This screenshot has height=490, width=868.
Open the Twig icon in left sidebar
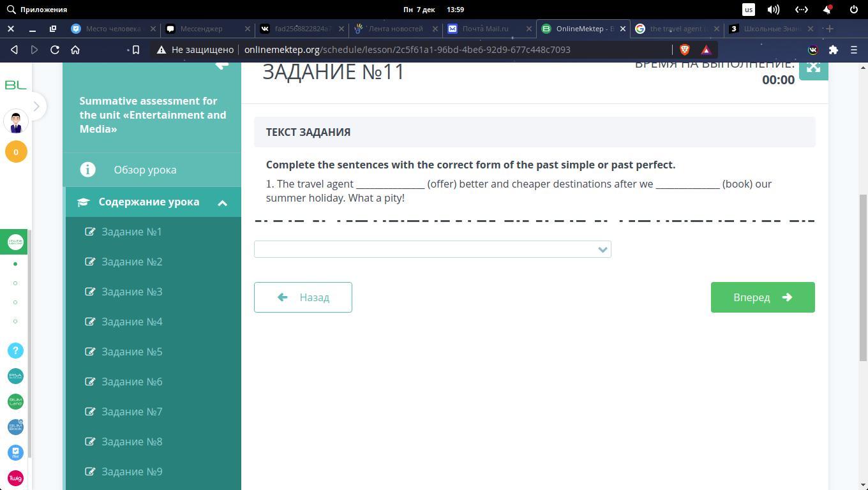click(x=15, y=478)
